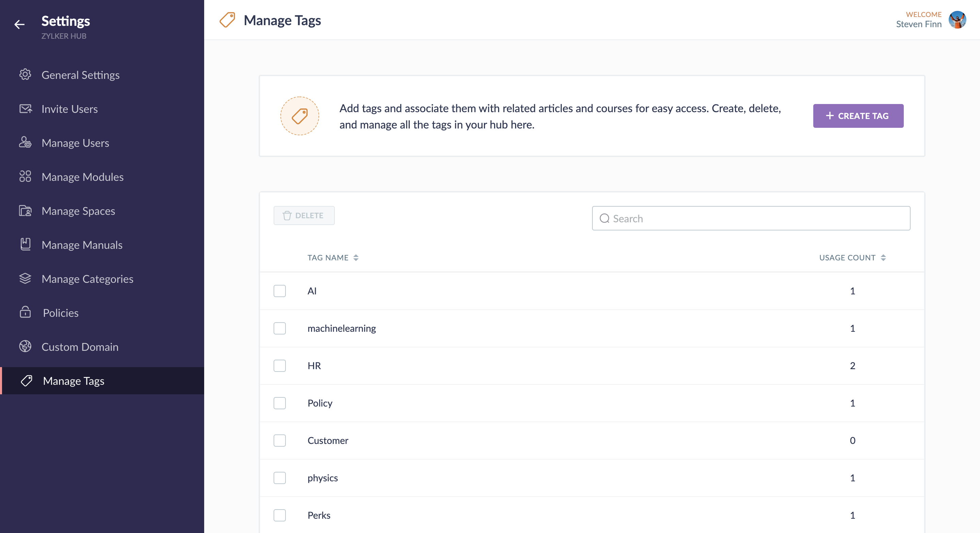980x533 pixels.
Task: Click the Invite Users envelope icon
Action: pos(25,109)
